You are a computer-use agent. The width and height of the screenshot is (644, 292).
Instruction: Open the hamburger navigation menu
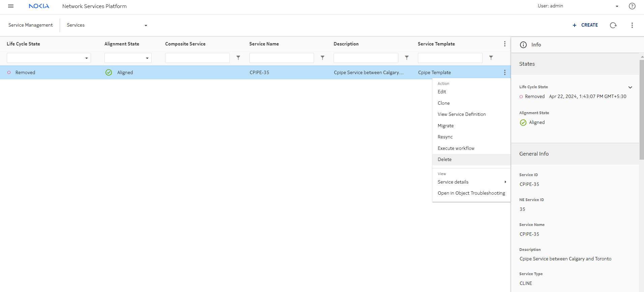pyautogui.click(x=11, y=6)
